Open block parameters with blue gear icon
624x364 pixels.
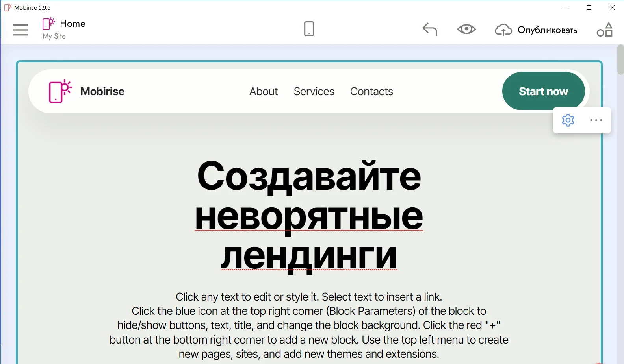[x=568, y=120]
